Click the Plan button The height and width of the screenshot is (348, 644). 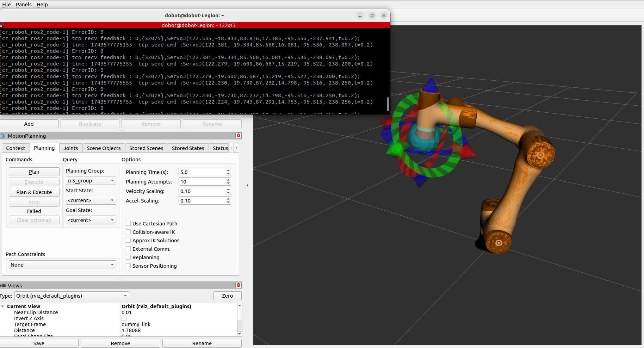click(x=34, y=172)
